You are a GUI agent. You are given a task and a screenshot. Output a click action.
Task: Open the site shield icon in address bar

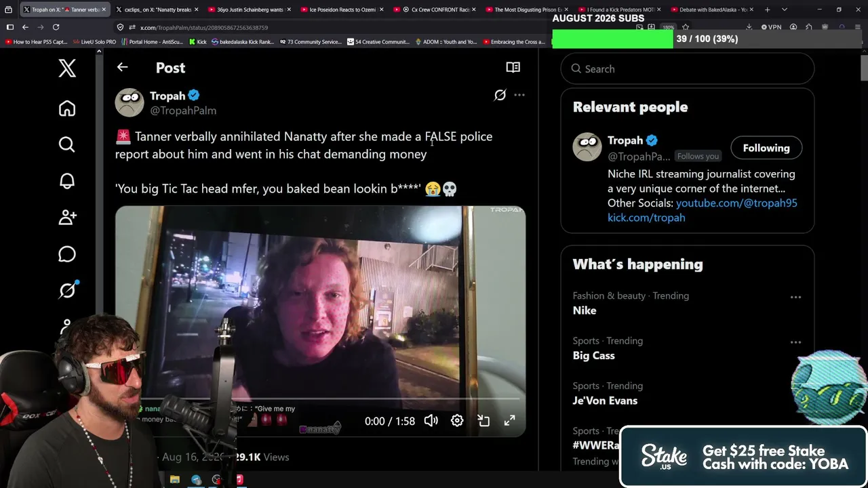coord(120,27)
